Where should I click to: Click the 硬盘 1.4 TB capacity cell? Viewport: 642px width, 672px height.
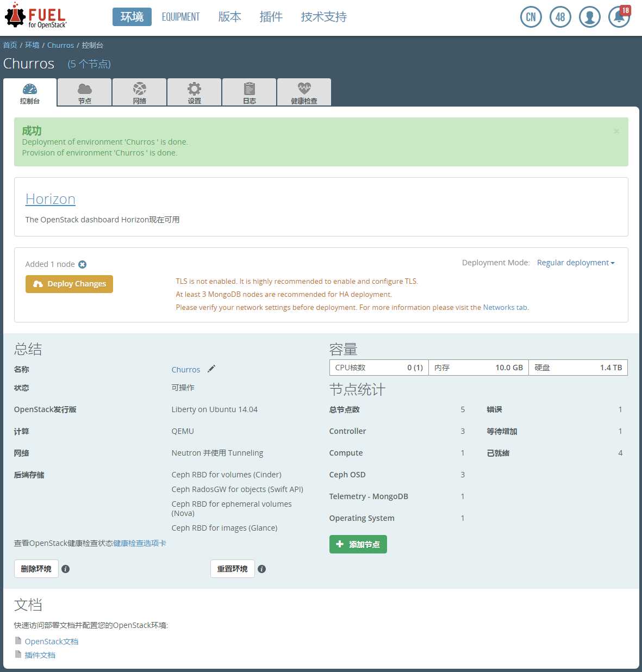pos(578,368)
